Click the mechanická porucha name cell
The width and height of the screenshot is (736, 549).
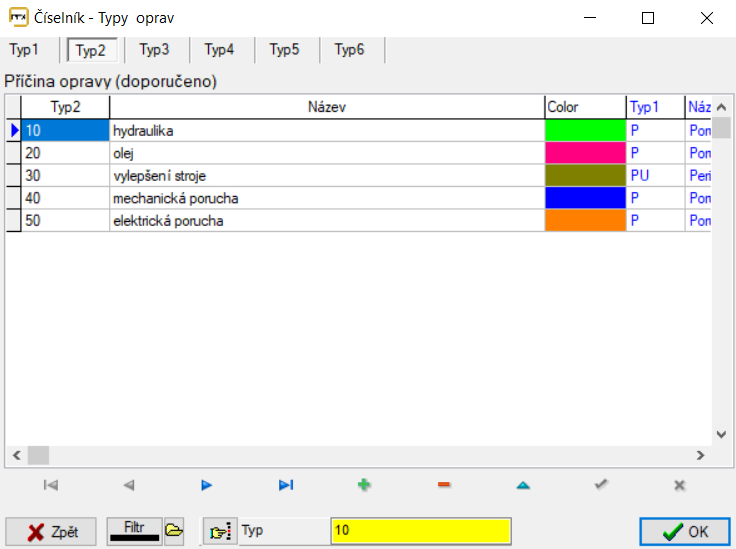pyautogui.click(x=327, y=198)
